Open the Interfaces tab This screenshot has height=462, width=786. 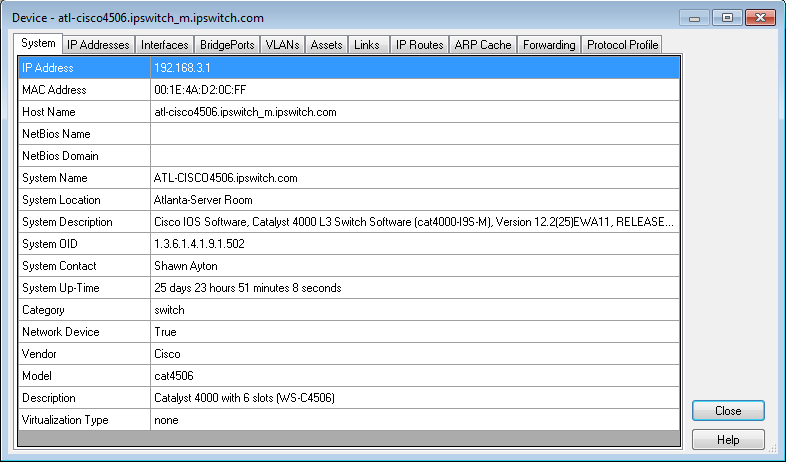click(164, 45)
